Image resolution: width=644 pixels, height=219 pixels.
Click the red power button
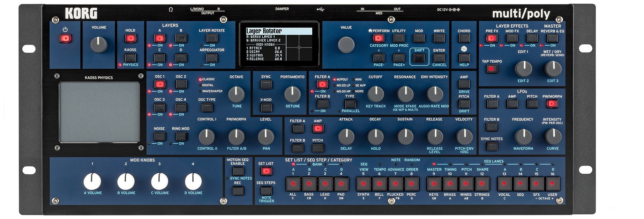click(65, 38)
